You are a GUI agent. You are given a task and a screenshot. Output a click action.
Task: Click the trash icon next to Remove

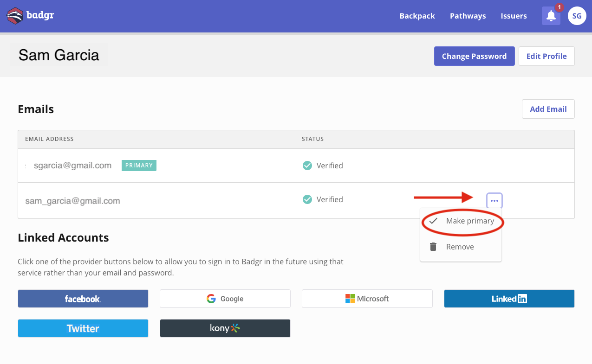tap(433, 247)
